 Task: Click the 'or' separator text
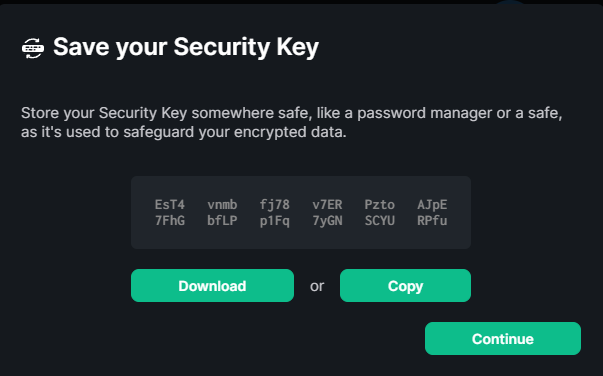(x=317, y=286)
